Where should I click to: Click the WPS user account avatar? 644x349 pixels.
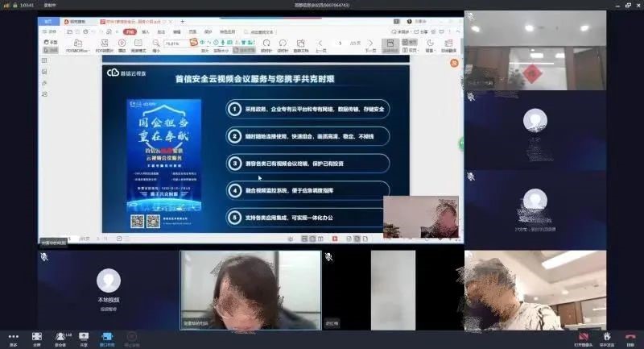coord(410,22)
